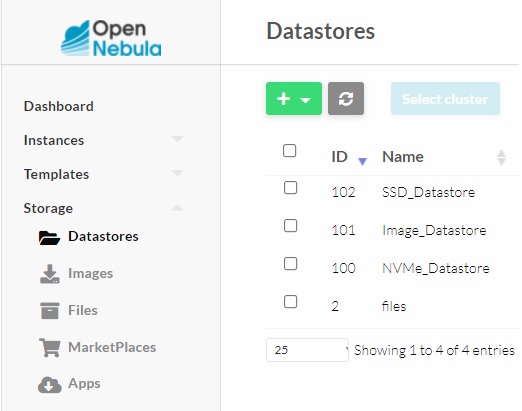Open Images via download icon
The height and width of the screenshot is (411, 522).
point(50,274)
